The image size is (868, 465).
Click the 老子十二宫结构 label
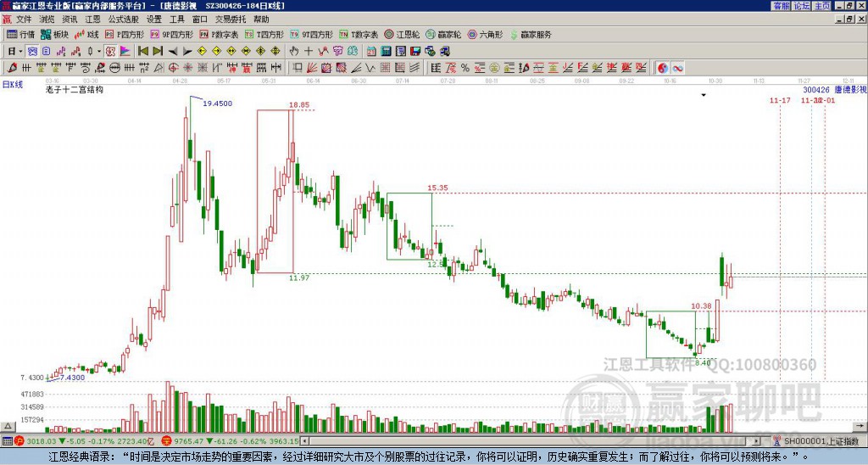click(75, 89)
